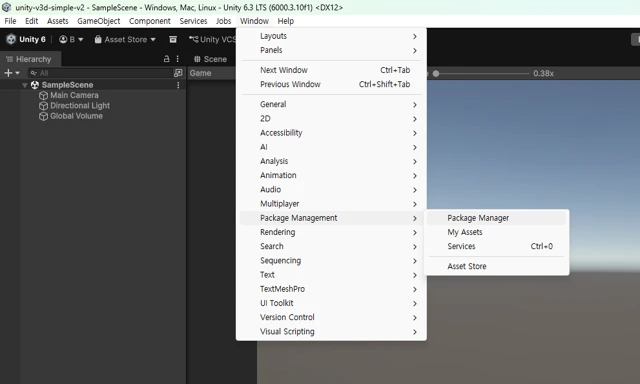Image resolution: width=640 pixels, height=384 pixels.
Task: Adjust the Game view scale slider
Action: pos(482,73)
